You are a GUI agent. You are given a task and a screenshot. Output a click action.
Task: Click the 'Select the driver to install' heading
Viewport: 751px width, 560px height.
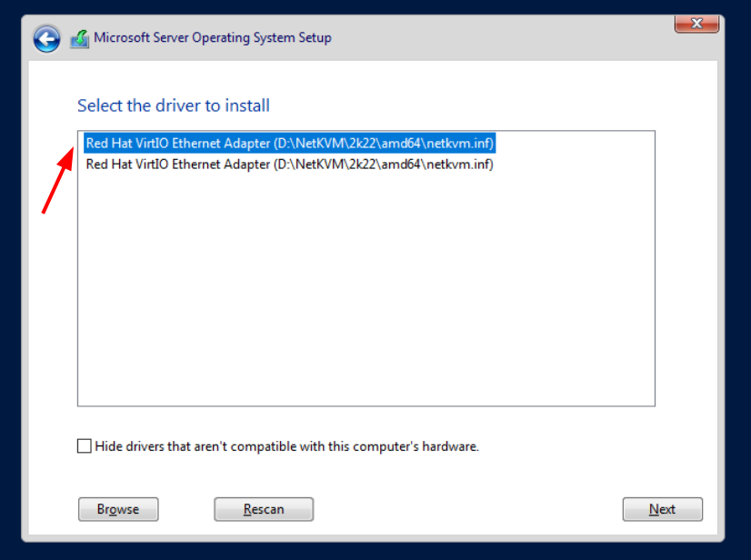[x=174, y=105]
